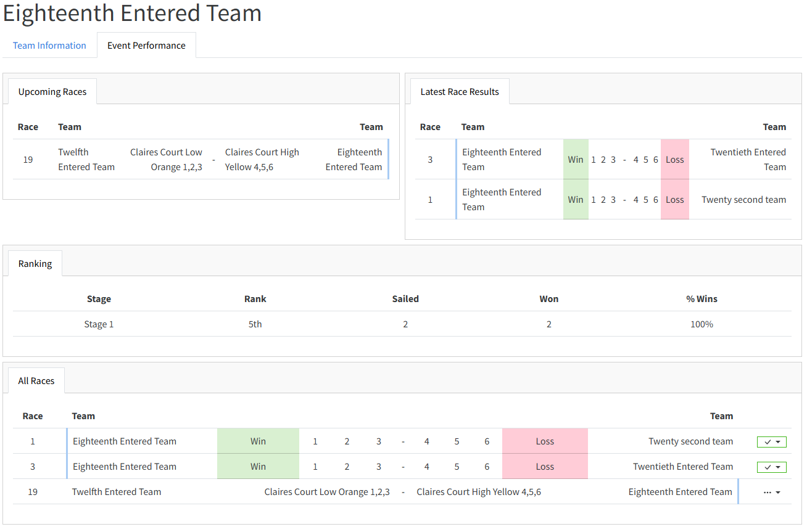Select the Ranking panel tab

click(x=35, y=264)
